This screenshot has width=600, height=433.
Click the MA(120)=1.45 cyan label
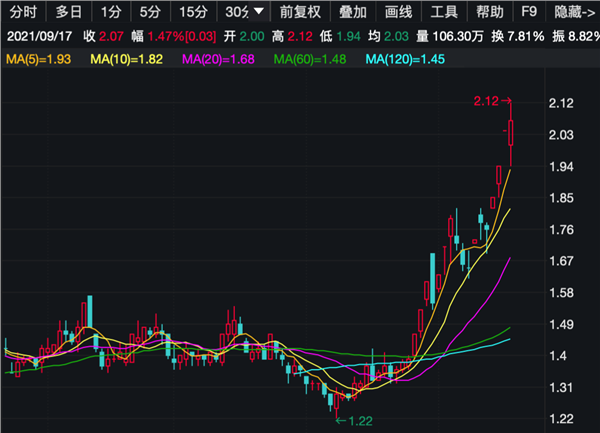(x=405, y=59)
